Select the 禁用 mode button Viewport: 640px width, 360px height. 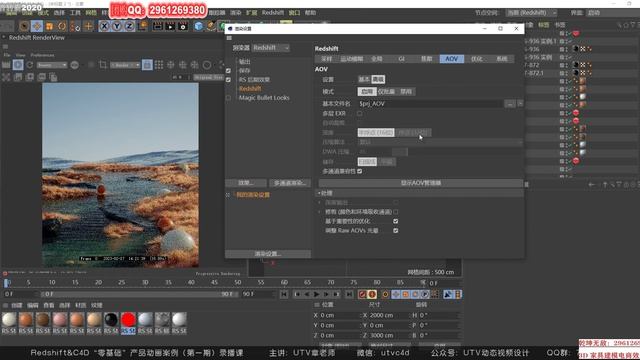click(x=406, y=91)
